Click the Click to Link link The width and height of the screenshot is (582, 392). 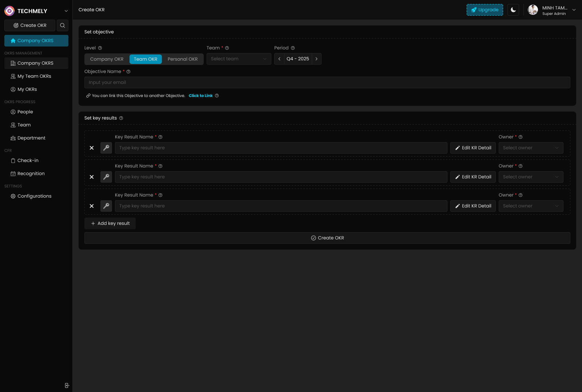[201, 96]
